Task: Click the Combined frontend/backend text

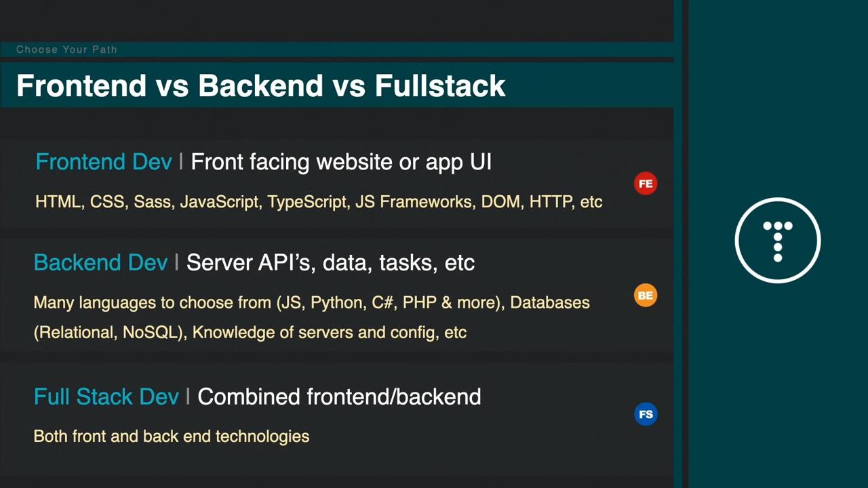Action: pyautogui.click(x=339, y=397)
